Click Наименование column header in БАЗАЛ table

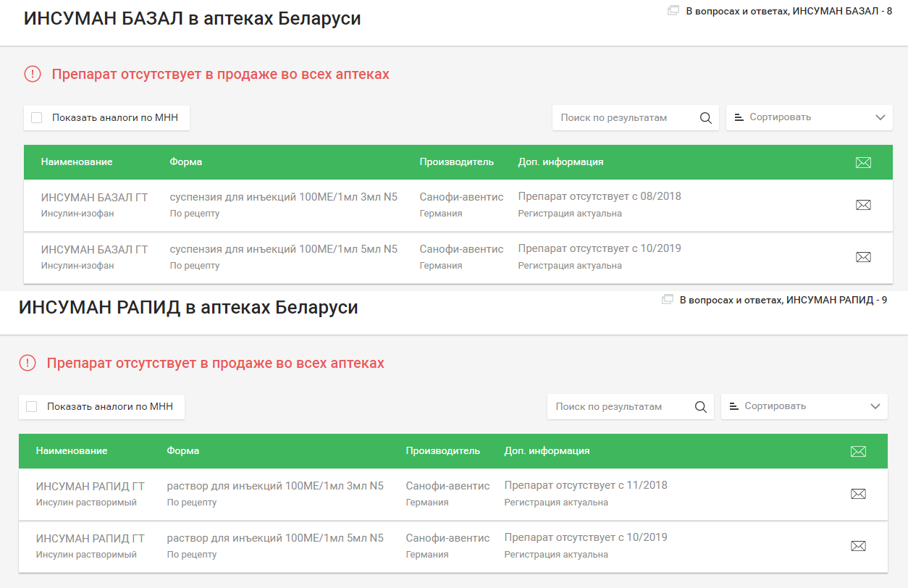(x=77, y=161)
